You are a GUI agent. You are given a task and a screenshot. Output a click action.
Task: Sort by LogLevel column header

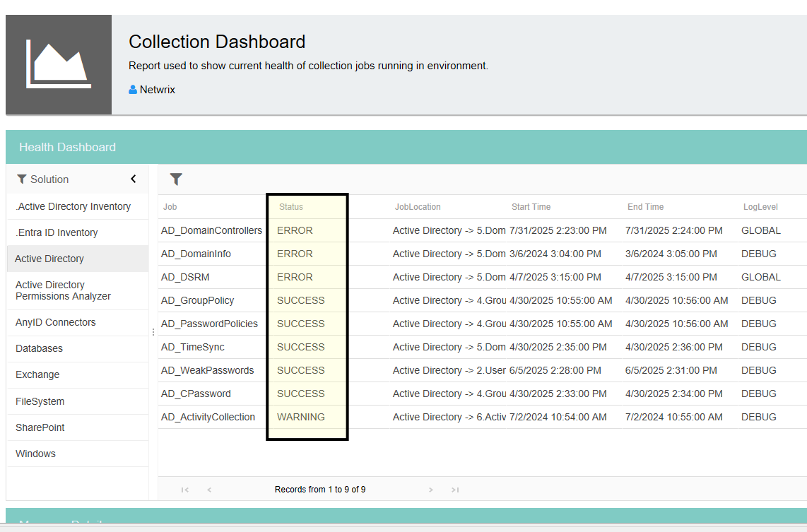(x=760, y=207)
